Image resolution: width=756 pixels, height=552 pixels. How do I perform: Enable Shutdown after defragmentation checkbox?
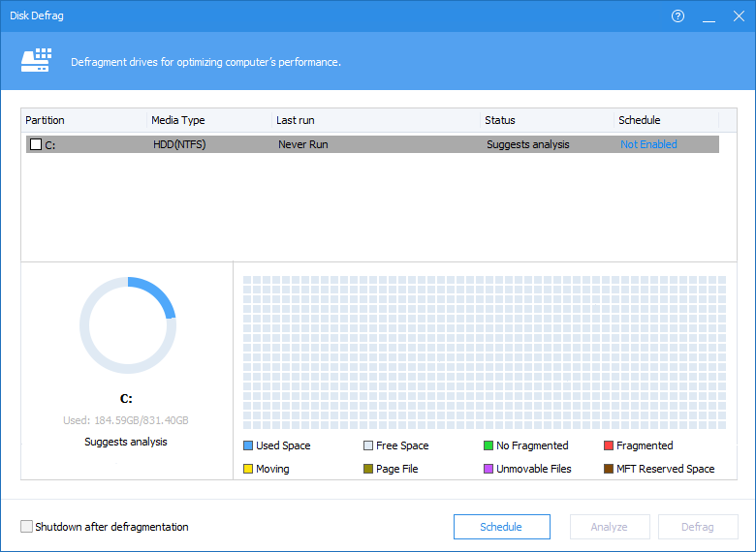[26, 527]
